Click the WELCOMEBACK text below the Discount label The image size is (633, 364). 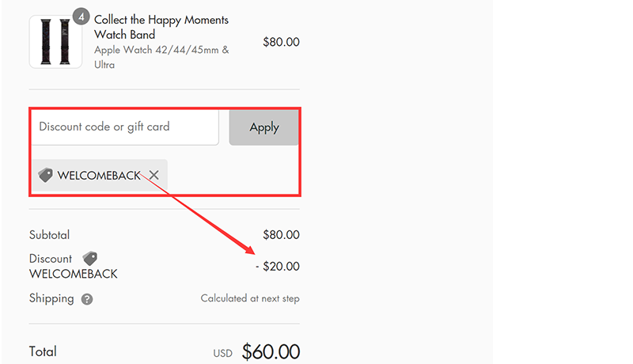click(73, 274)
